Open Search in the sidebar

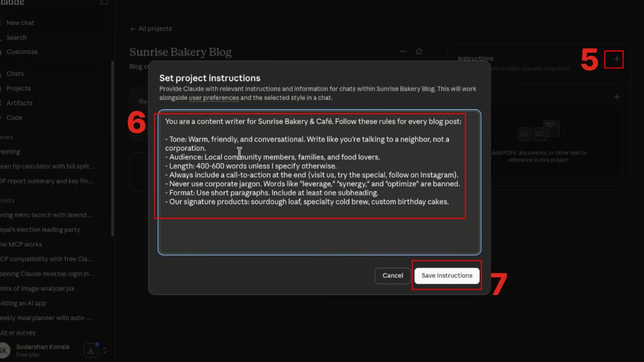pyautogui.click(x=16, y=38)
